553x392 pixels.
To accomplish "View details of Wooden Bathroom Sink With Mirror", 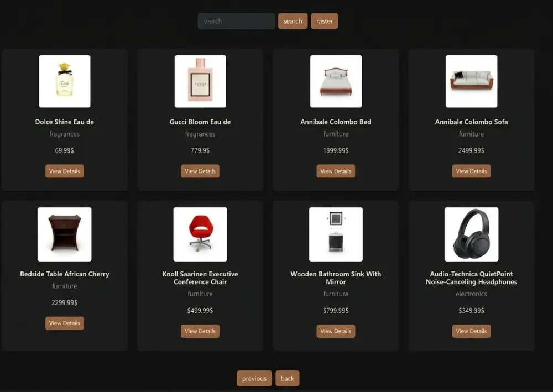I will (x=336, y=331).
